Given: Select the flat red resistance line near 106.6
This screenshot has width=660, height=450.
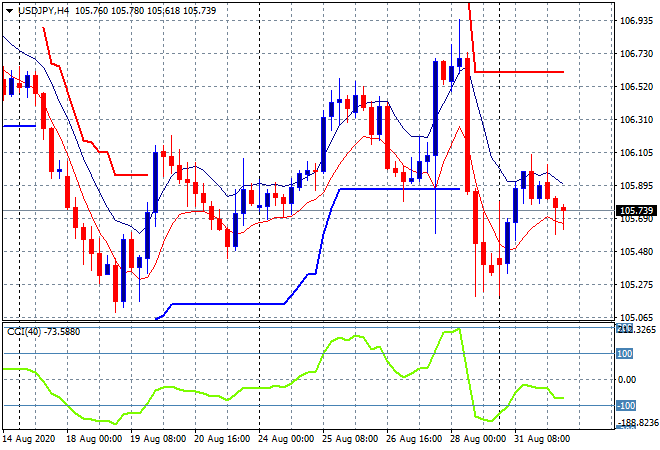Looking at the screenshot, I should (519, 72).
